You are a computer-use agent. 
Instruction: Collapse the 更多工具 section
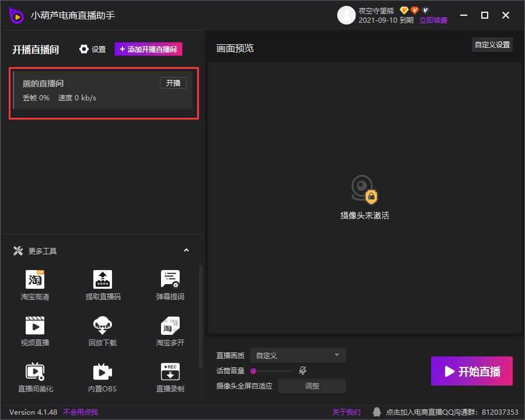pyautogui.click(x=187, y=251)
